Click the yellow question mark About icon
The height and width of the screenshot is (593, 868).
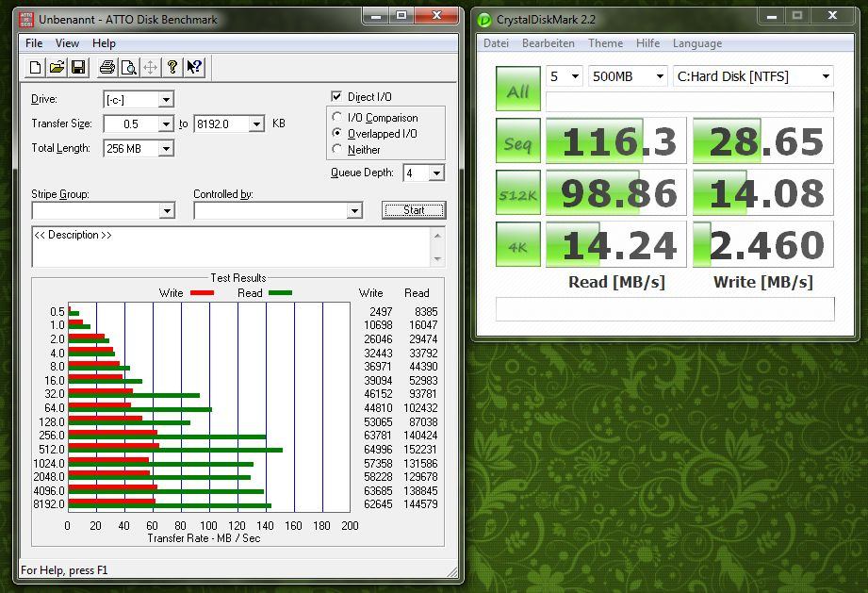(172, 68)
